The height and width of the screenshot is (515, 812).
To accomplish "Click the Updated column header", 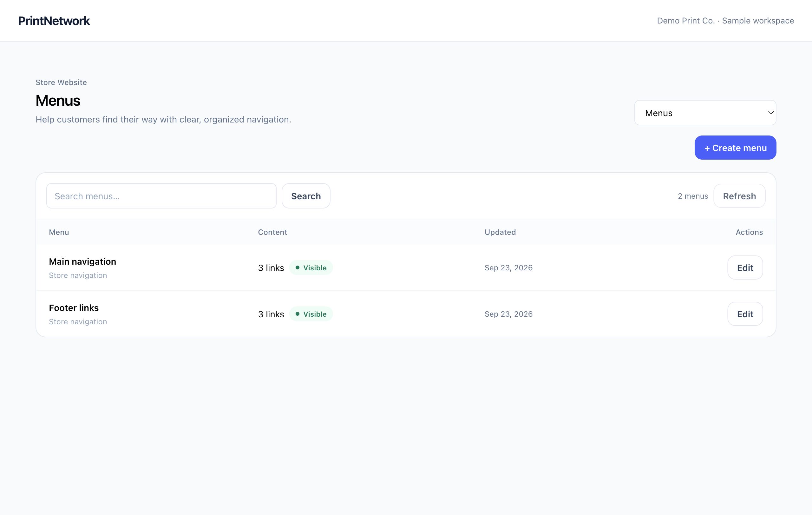I will point(500,232).
